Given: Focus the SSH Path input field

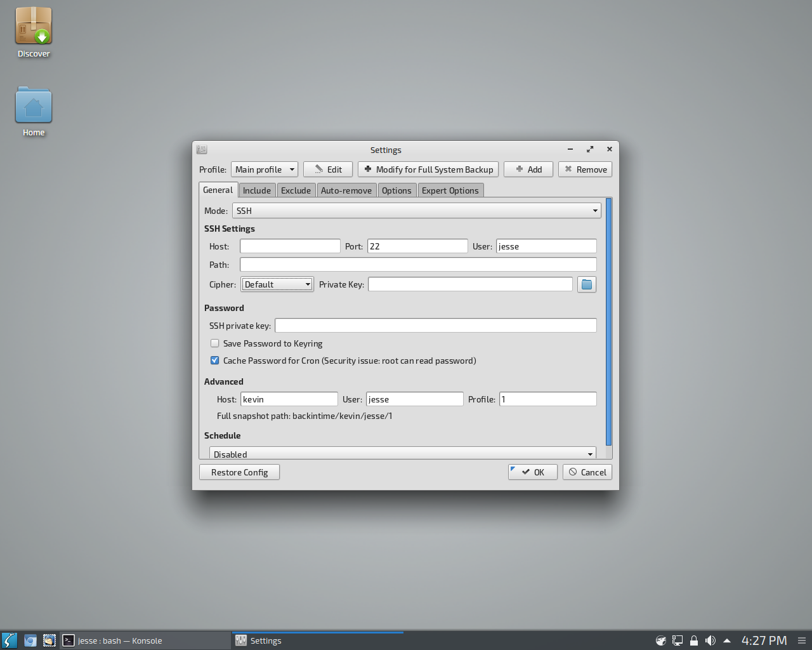Looking at the screenshot, I should (418, 265).
